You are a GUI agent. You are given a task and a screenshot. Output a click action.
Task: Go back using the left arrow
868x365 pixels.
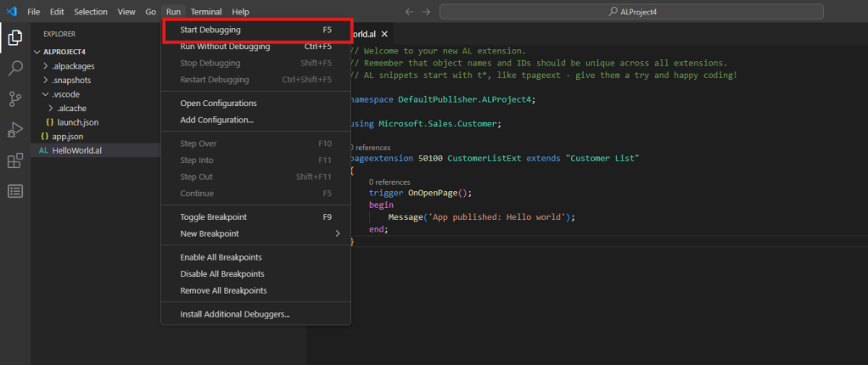pyautogui.click(x=409, y=12)
